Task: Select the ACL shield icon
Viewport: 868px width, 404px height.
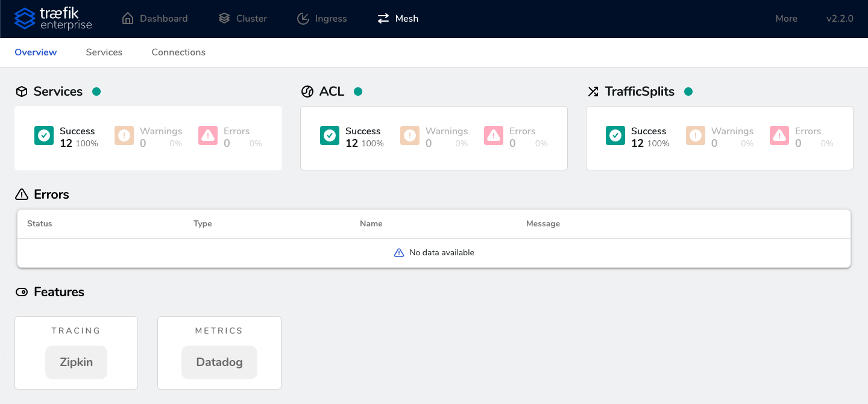Action: [x=307, y=91]
